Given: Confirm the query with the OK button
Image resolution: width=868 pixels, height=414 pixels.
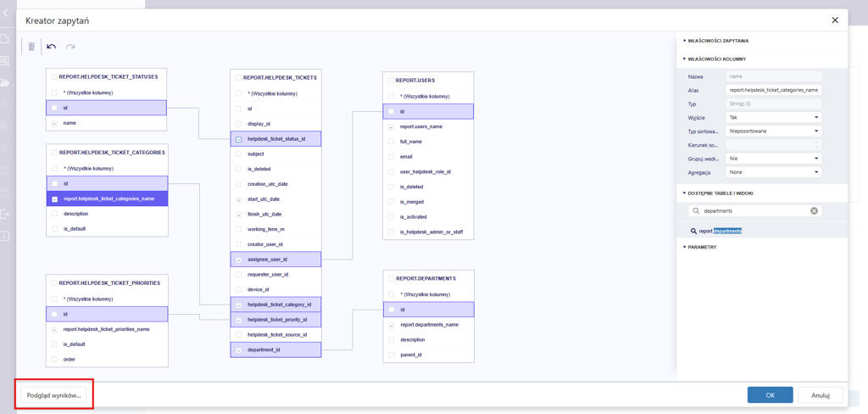Looking at the screenshot, I should (x=770, y=395).
